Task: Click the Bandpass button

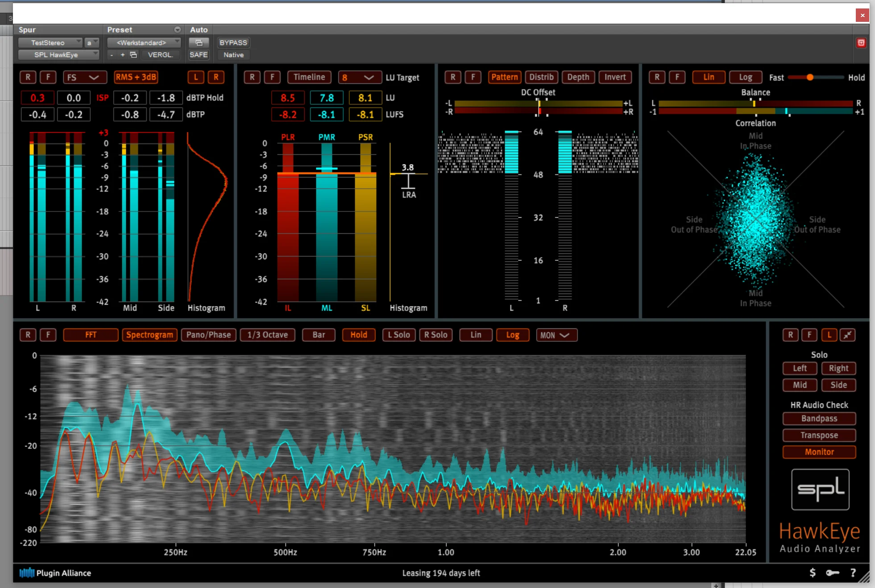Action: coord(819,418)
